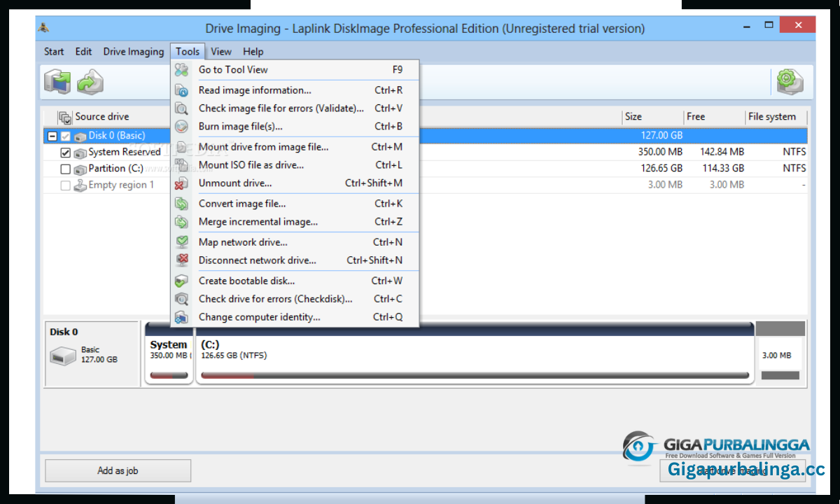Click the Disk 0 drive icon in the bottom disk map
Screen dimensions: 840x504
click(62, 356)
